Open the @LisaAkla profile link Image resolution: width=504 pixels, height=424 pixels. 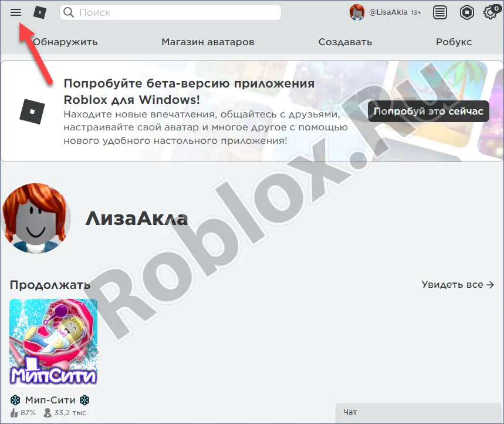tap(388, 12)
